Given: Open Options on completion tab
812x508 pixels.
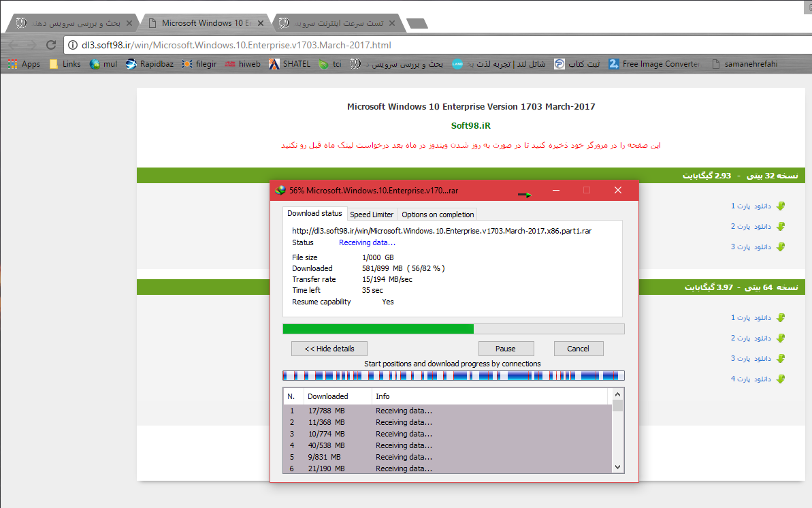Looking at the screenshot, I should 438,215.
